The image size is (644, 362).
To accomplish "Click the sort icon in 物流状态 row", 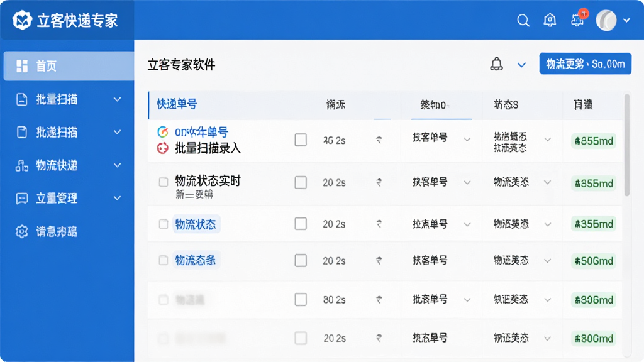I will point(379,224).
